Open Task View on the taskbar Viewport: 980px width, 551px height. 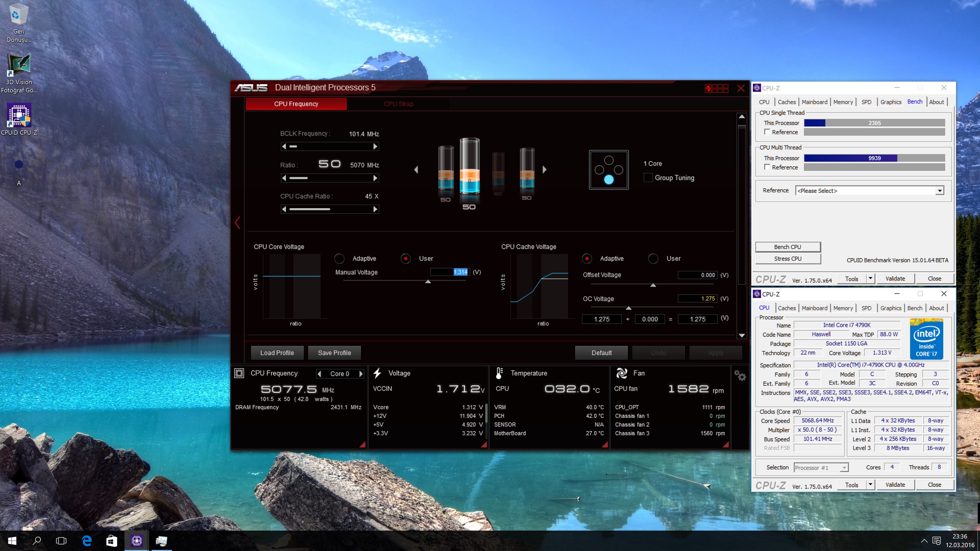coord(61,541)
